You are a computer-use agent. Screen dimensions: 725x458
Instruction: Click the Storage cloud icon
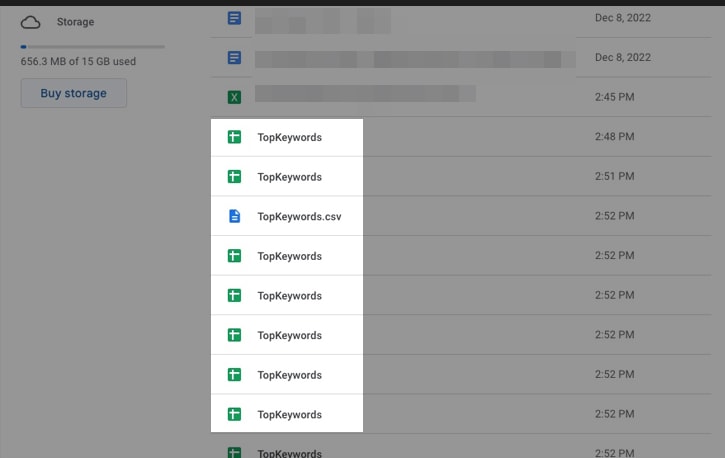pos(31,22)
